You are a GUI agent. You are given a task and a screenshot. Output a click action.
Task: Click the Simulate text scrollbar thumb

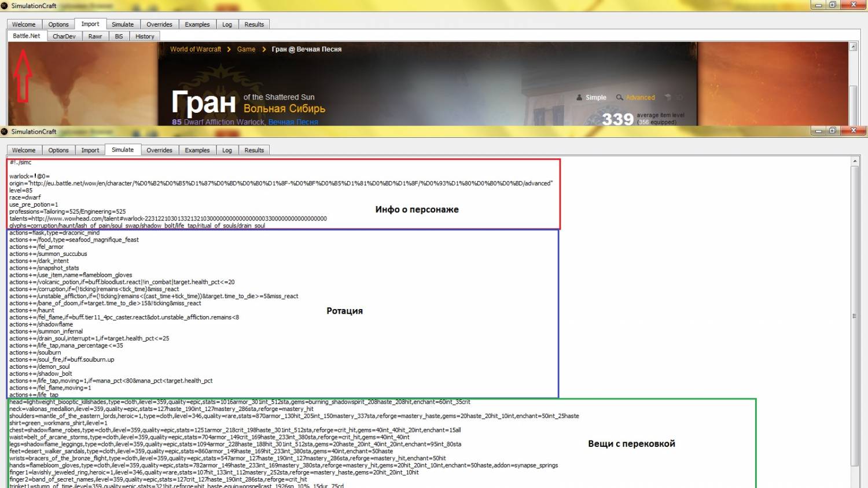(x=855, y=316)
